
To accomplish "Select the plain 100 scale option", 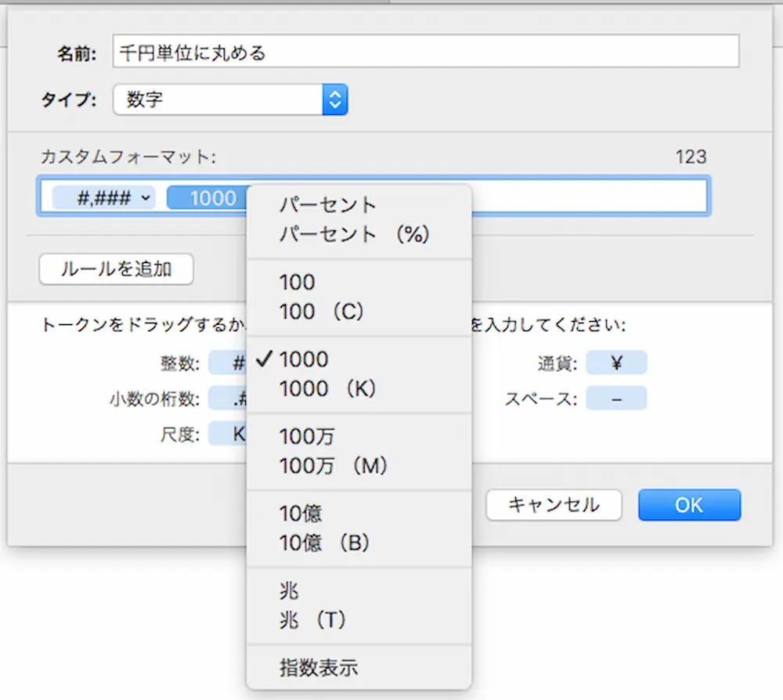I will pyautogui.click(x=297, y=283).
